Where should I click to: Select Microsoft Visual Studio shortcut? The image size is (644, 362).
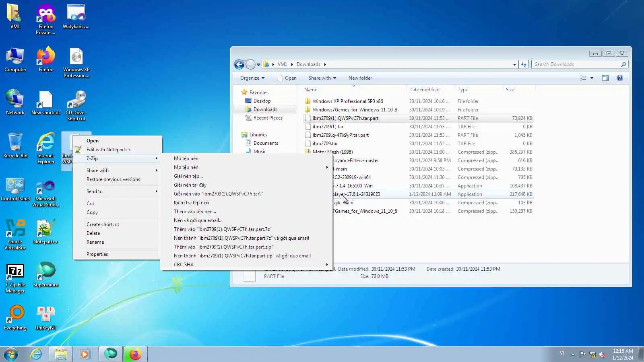point(45,194)
